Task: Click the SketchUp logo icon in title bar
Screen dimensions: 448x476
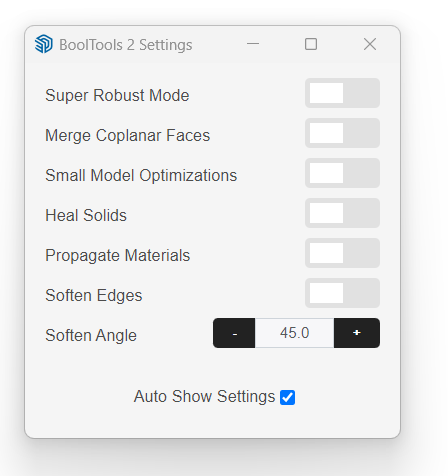Action: [x=44, y=44]
